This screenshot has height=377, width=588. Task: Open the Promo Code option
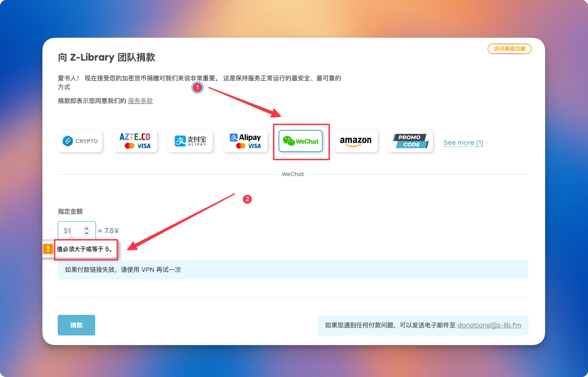tap(411, 141)
